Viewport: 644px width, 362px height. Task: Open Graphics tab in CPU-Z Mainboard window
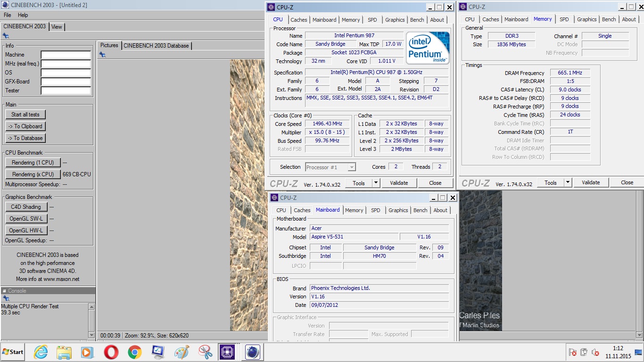[x=398, y=210]
